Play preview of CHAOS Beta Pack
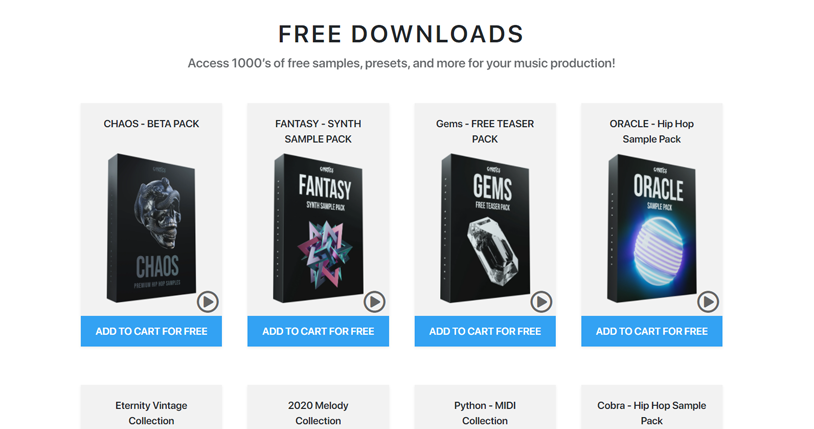Screen dimensions: 814x429 208,302
